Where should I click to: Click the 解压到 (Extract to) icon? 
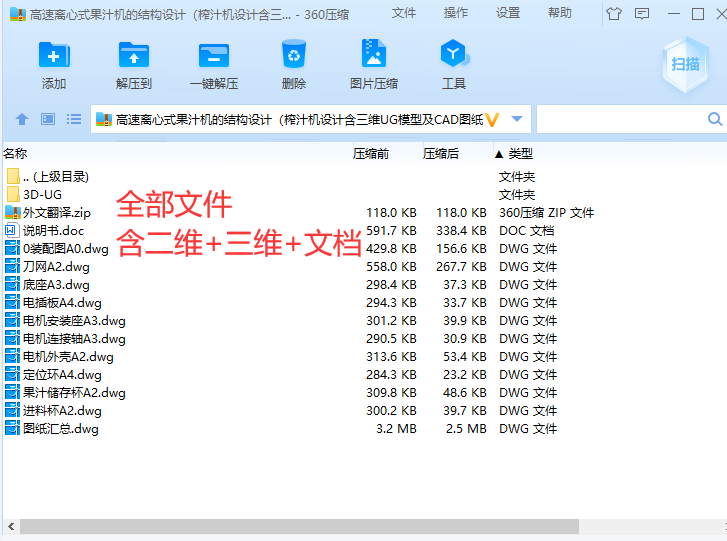[x=134, y=55]
